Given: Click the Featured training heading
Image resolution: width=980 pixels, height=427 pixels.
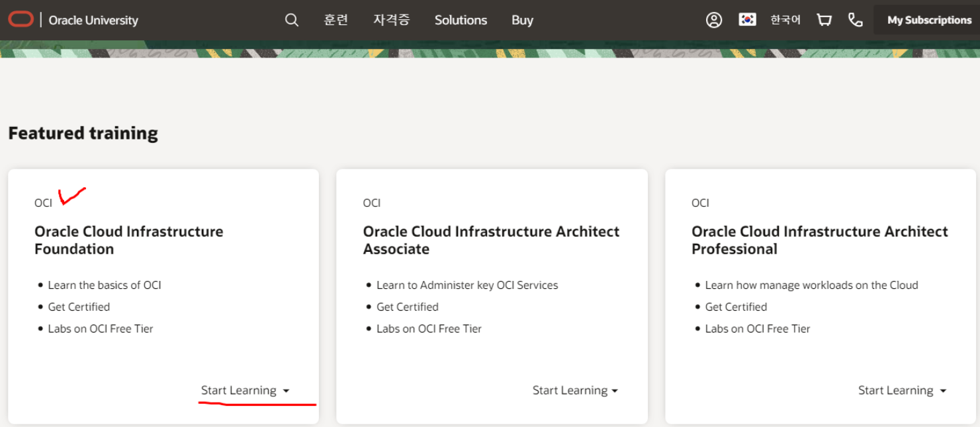Looking at the screenshot, I should click(x=83, y=133).
